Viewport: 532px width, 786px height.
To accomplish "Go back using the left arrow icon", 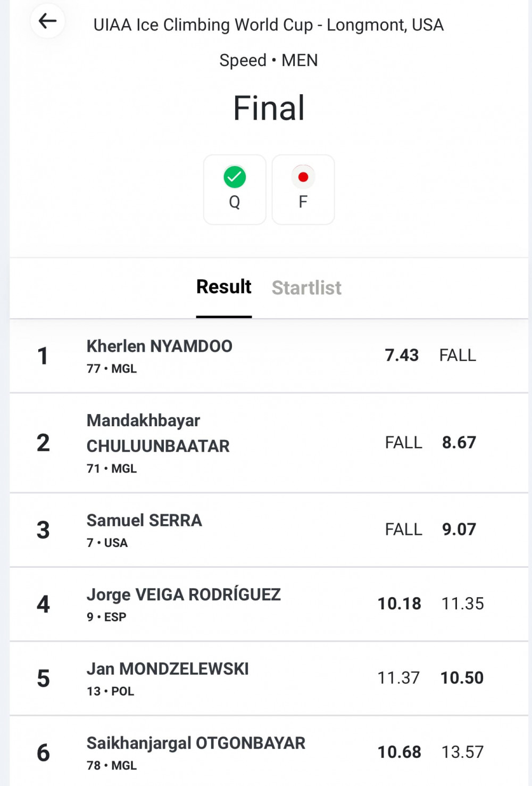I will (47, 21).
